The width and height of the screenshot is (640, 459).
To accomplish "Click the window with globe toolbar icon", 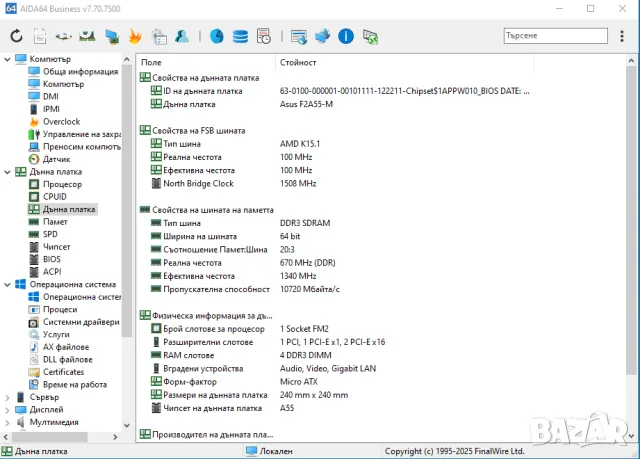I will click(x=299, y=36).
